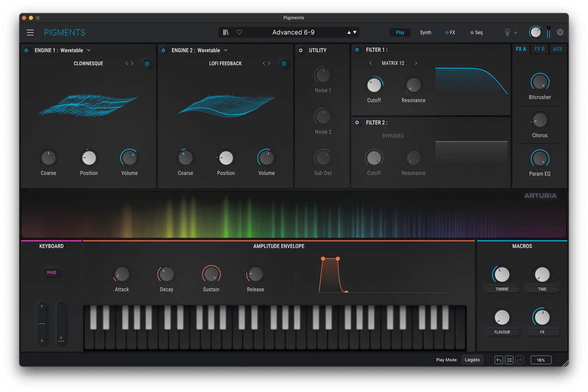
Task: Click the Attack envelope knob
Action: coord(122,274)
